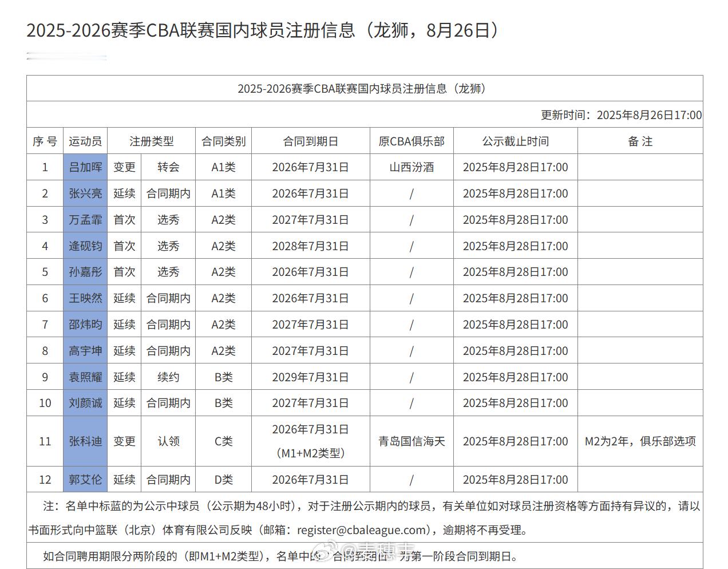Click '2027年7月31日' in row 3
The image size is (728, 569).
(x=311, y=220)
